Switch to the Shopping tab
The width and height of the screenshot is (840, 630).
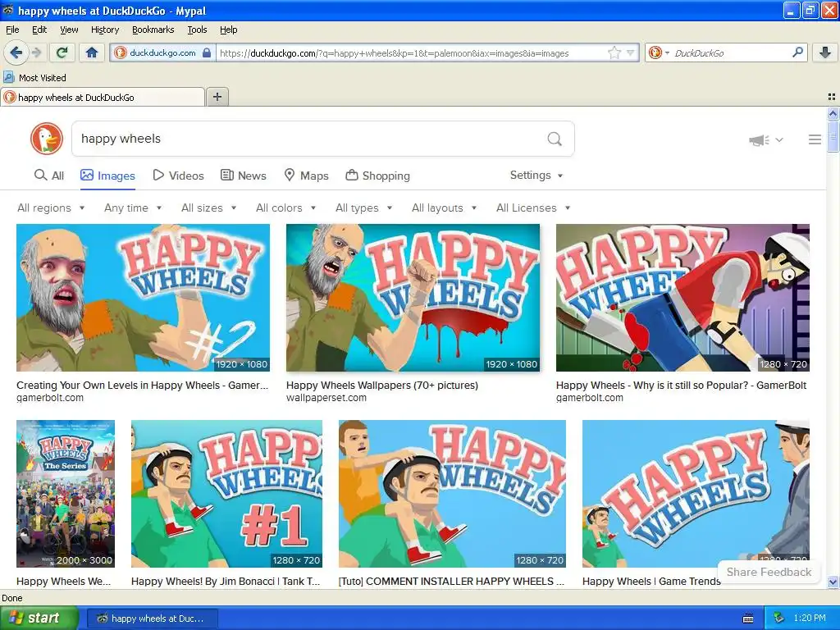point(377,176)
